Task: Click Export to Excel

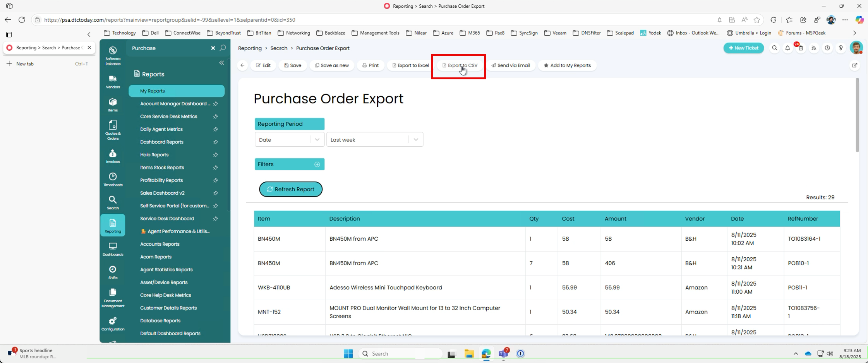Action: coord(410,65)
